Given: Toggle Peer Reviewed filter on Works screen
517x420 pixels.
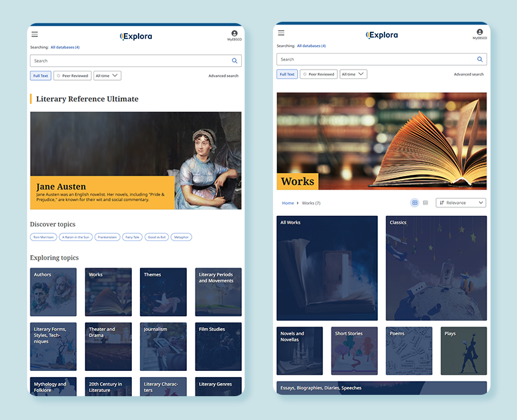Looking at the screenshot, I should (319, 74).
